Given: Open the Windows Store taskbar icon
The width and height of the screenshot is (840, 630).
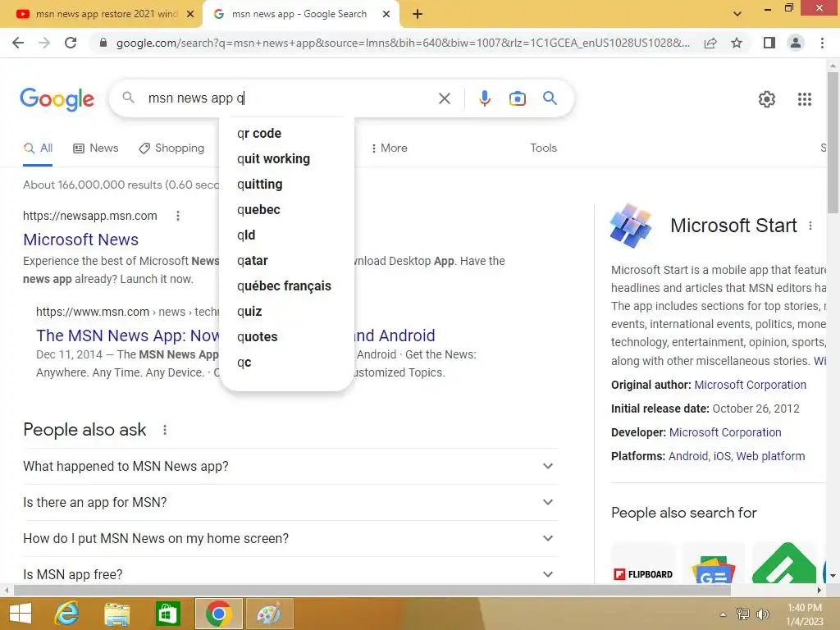Looking at the screenshot, I should pyautogui.click(x=167, y=614).
